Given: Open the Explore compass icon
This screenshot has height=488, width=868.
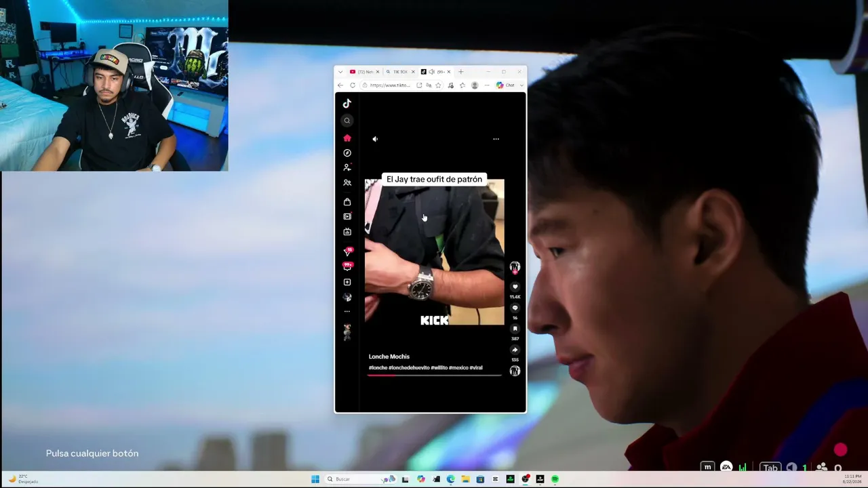Looking at the screenshot, I should (x=347, y=153).
